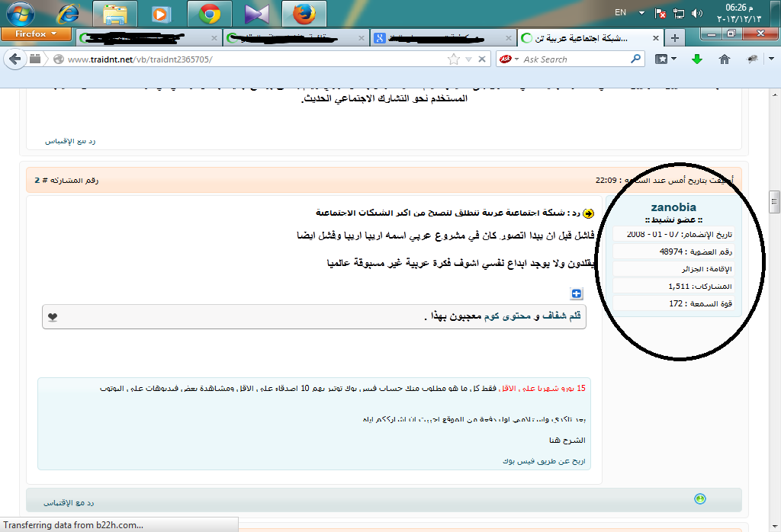Open Google Chrome from the taskbar
781x532 pixels.
click(210, 14)
